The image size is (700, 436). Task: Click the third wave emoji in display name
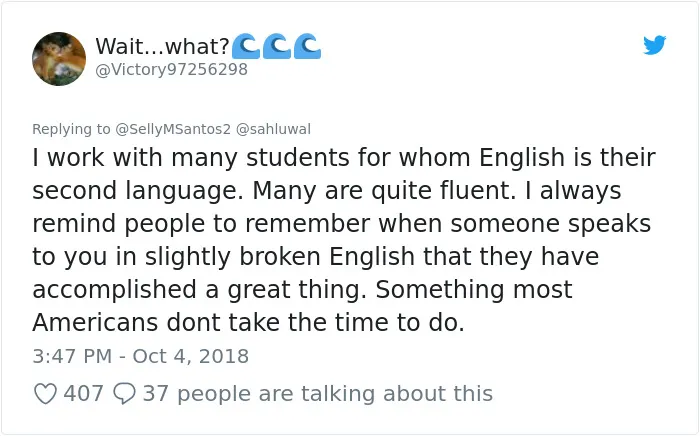click(307, 46)
